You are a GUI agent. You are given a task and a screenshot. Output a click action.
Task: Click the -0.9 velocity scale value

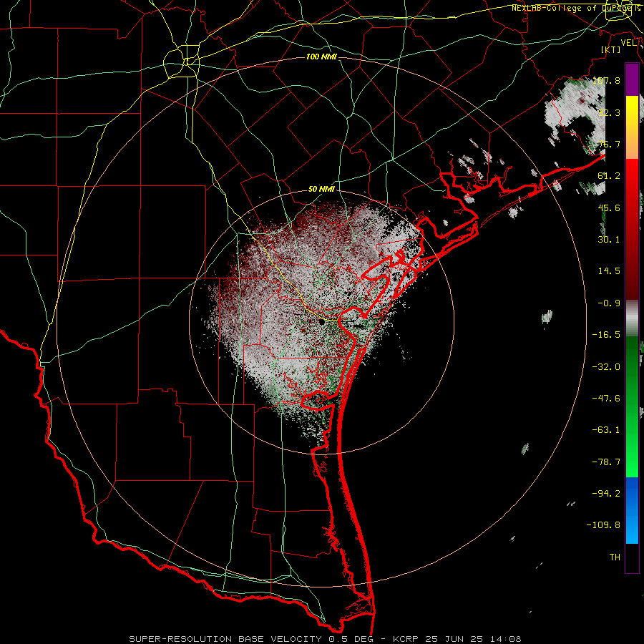609,303
